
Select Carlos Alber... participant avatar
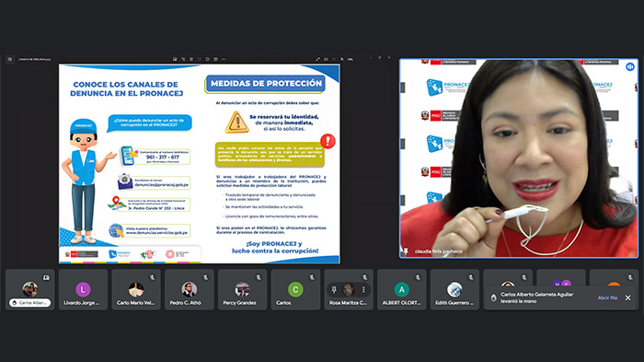[x=30, y=289]
